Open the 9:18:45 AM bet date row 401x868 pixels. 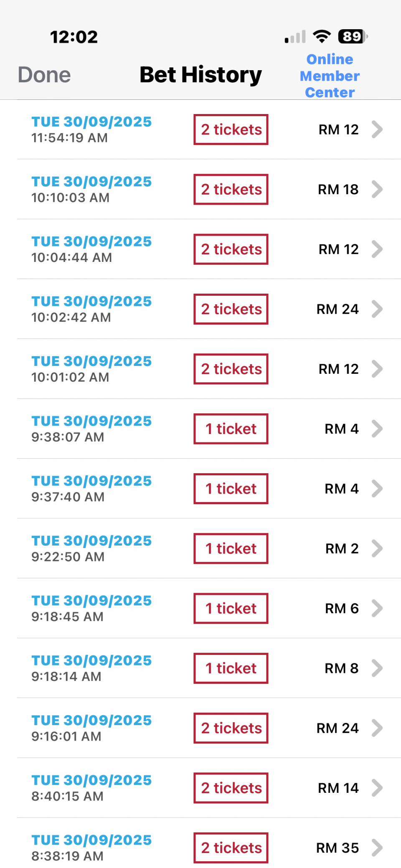pos(92,608)
